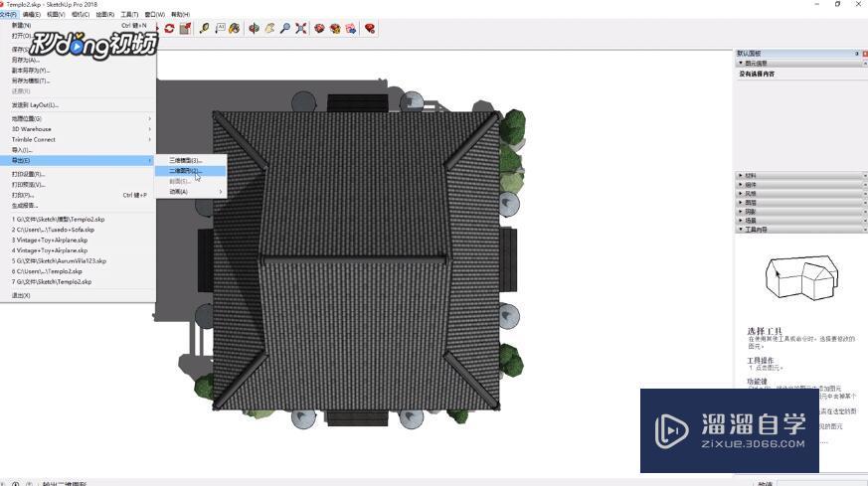Screen dimensions: 868x486
Task: Select the red Rotate tool icon
Action: click(169, 28)
